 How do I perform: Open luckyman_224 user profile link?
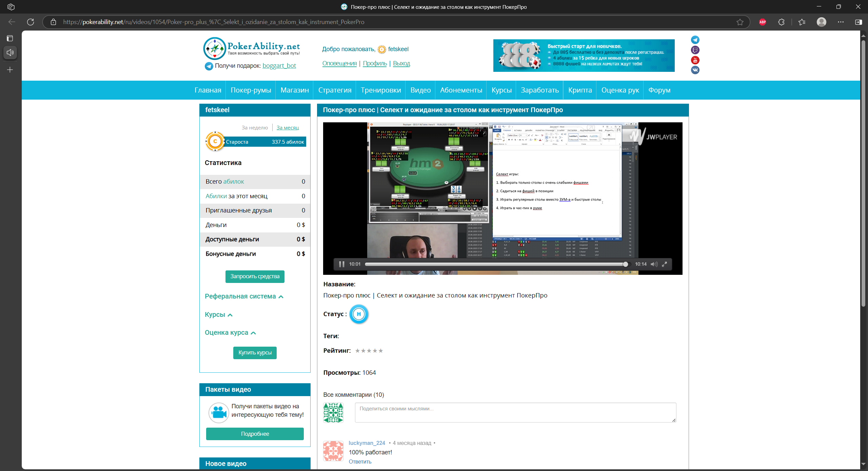point(367,443)
